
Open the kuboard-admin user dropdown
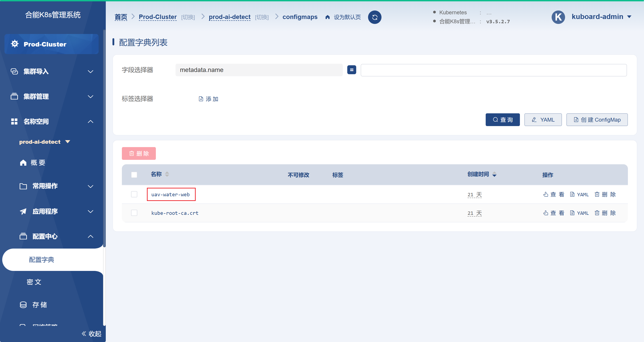(629, 17)
